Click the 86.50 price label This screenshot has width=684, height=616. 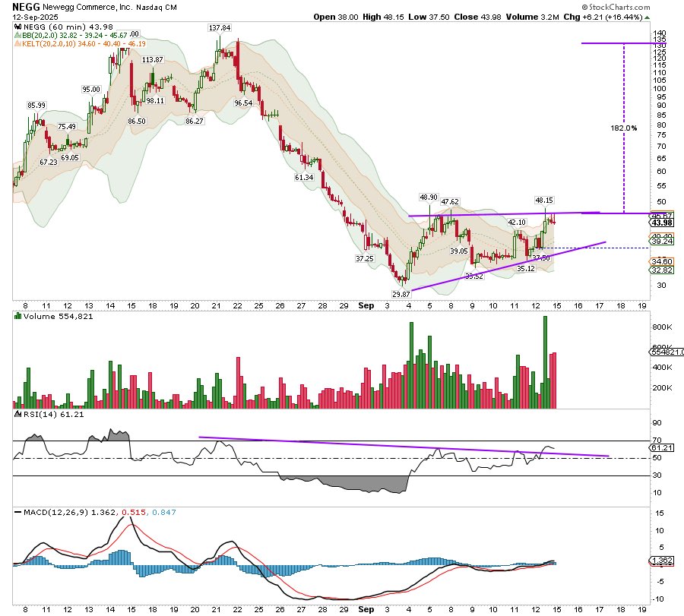tap(137, 122)
